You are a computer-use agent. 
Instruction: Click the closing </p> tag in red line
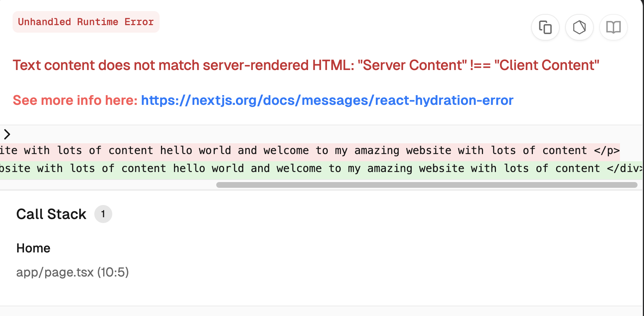click(607, 150)
